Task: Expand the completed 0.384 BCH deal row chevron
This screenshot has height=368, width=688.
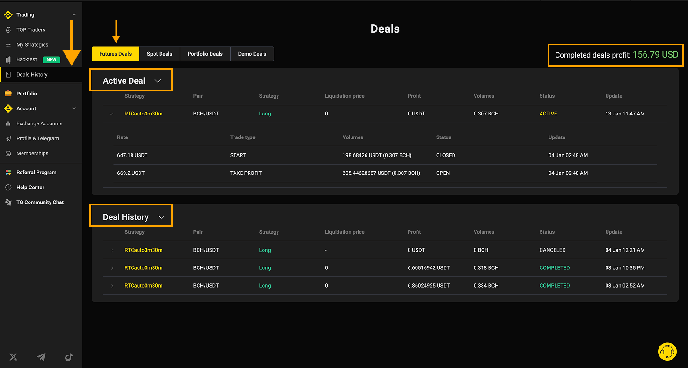Action: [112, 286]
